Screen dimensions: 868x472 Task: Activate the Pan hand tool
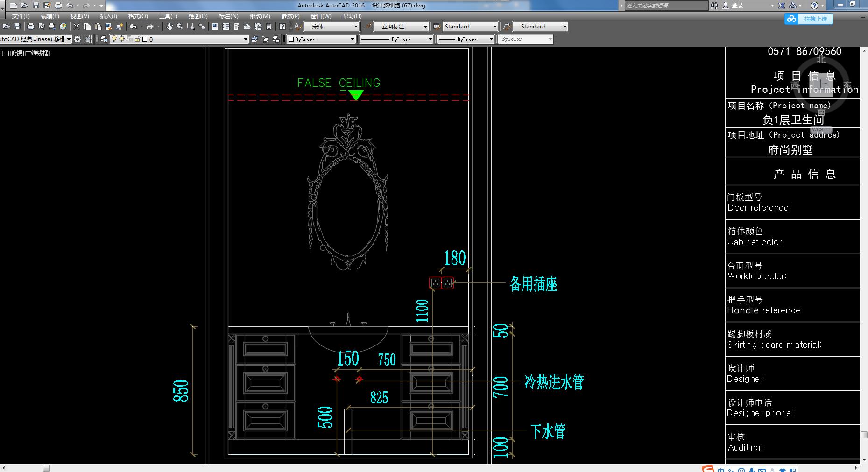click(169, 27)
